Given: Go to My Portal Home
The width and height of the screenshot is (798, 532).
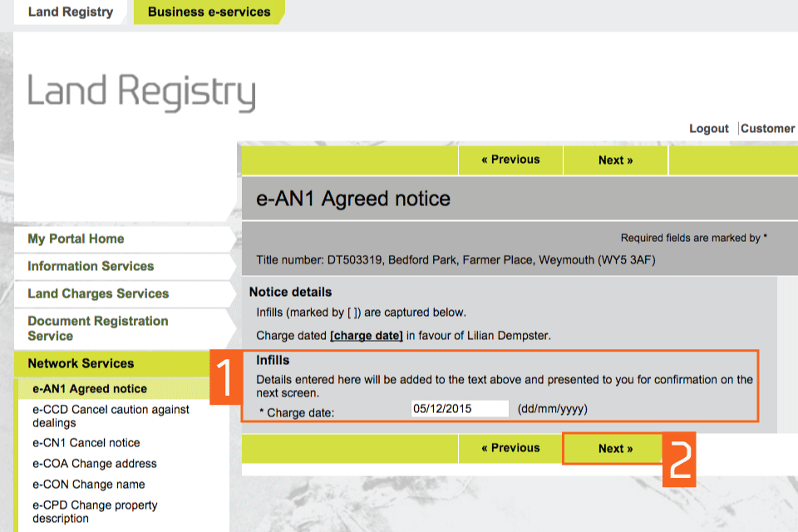Looking at the screenshot, I should [x=76, y=239].
